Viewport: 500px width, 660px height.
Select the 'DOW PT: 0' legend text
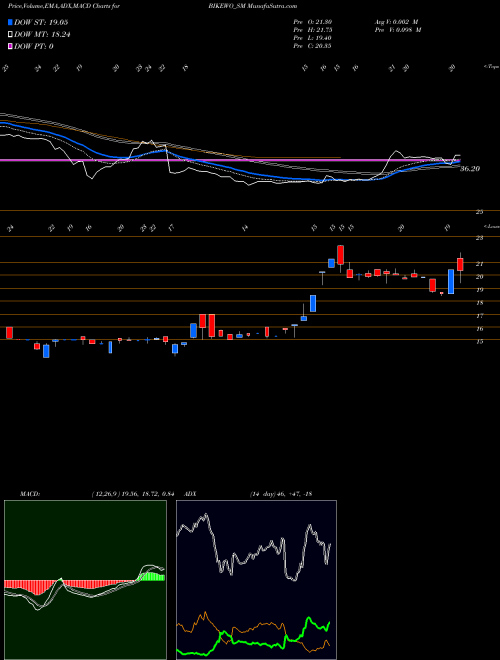[x=34, y=46]
